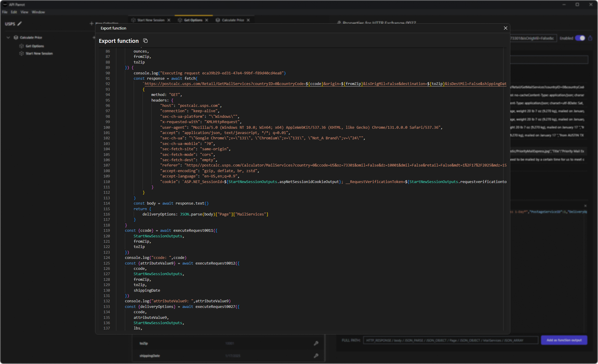
Task: Switch to the Calculate Price tab
Action: pos(233,20)
